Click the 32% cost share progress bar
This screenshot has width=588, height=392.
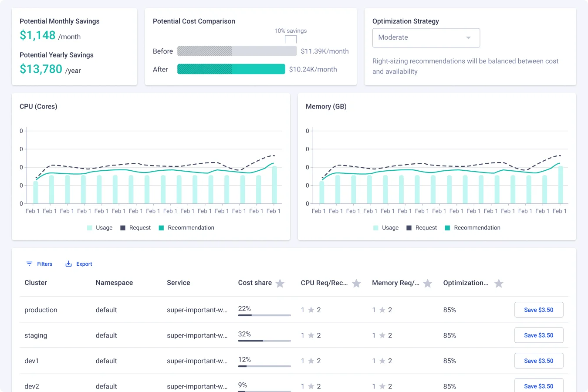(x=264, y=341)
